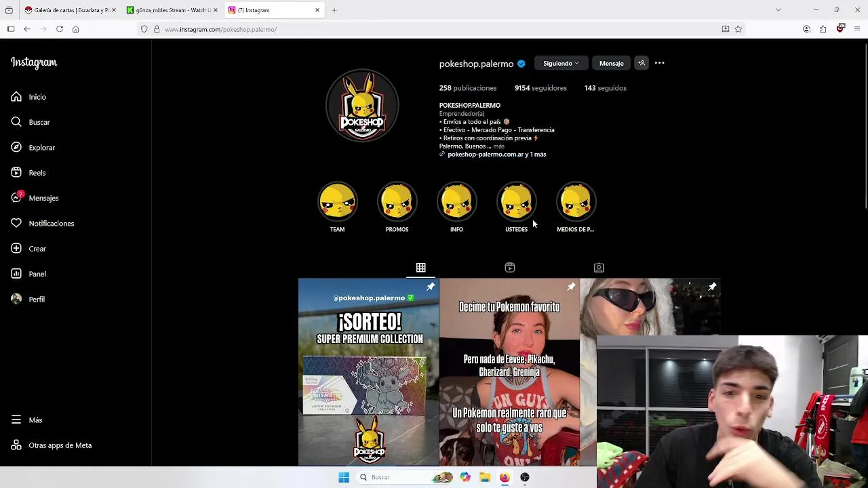Open the 143 seguidos list
This screenshot has height=488, width=868.
pos(605,88)
